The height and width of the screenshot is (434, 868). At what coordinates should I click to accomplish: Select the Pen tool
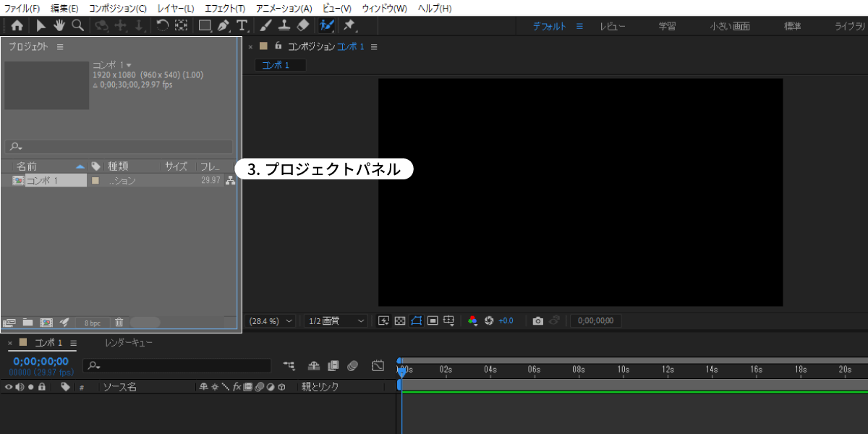224,25
